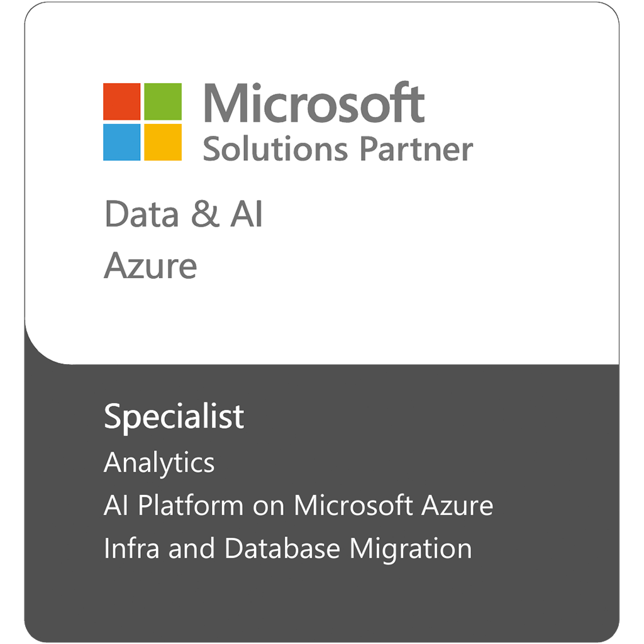
Task: Click the words Microsoft Azure in gray panel
Action: (394, 505)
